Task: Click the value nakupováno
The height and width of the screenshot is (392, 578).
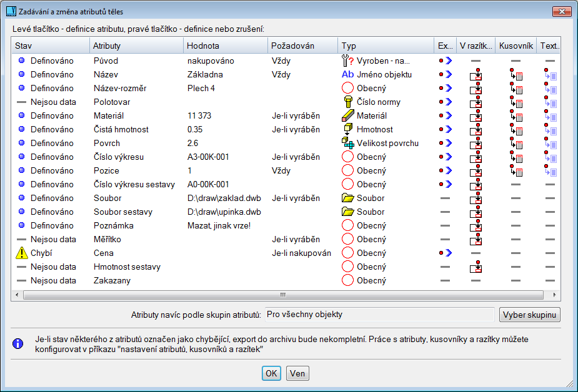Action: click(x=211, y=61)
